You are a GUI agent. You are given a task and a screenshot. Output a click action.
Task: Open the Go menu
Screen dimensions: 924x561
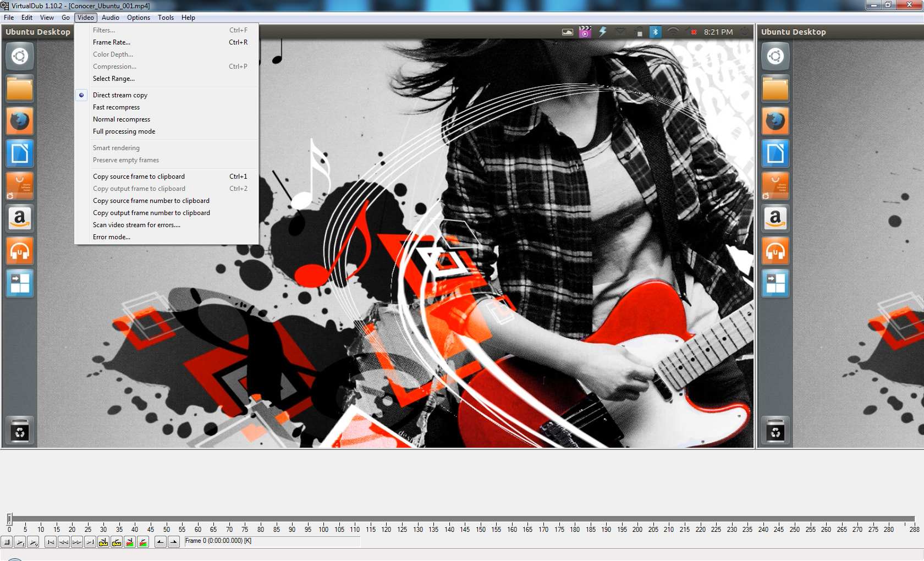pos(65,18)
